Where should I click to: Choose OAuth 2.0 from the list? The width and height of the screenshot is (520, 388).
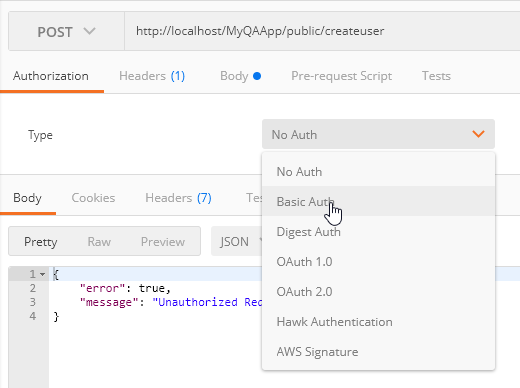click(379, 291)
